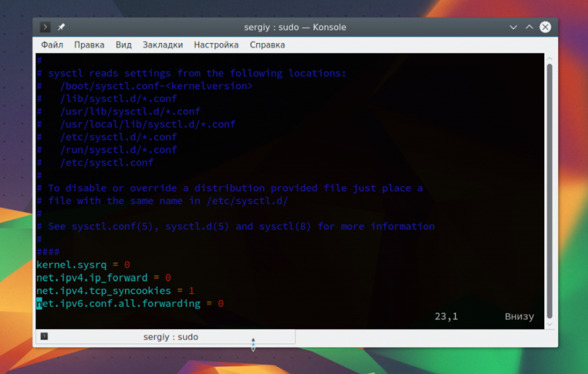
Task: Click the net.ipv6.conf.all.forwarding line
Action: tap(130, 304)
